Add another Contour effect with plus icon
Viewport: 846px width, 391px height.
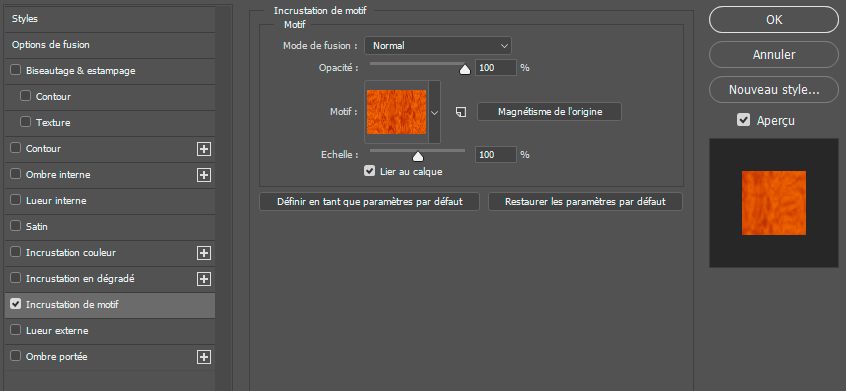point(204,149)
